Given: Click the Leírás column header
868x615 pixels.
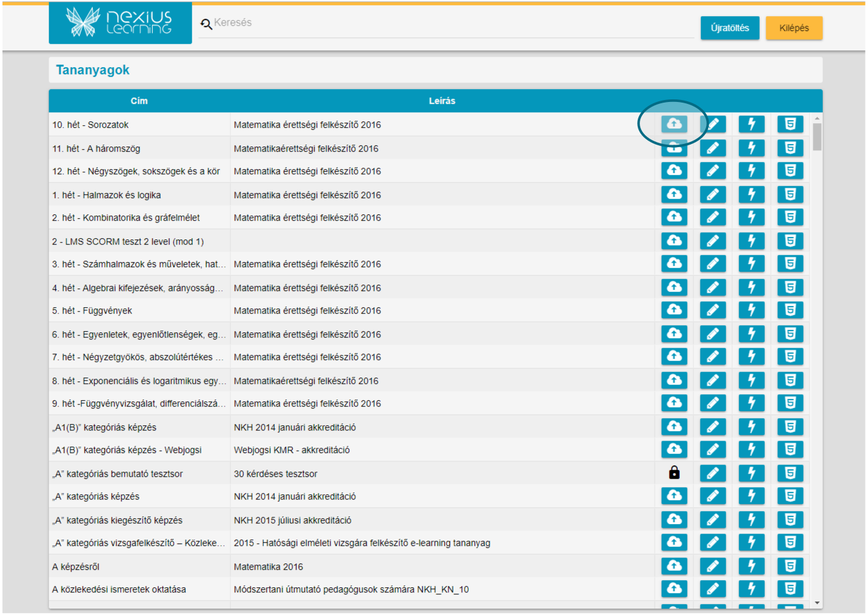Looking at the screenshot, I should (x=442, y=101).
